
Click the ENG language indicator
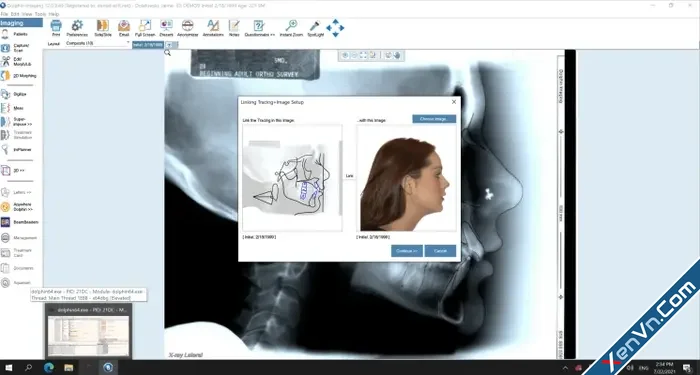[x=644, y=368]
